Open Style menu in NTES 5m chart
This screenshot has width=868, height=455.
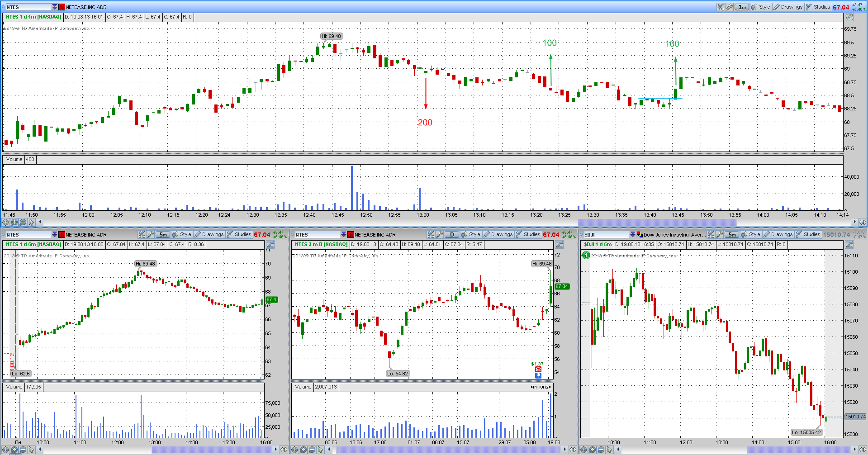[182, 234]
